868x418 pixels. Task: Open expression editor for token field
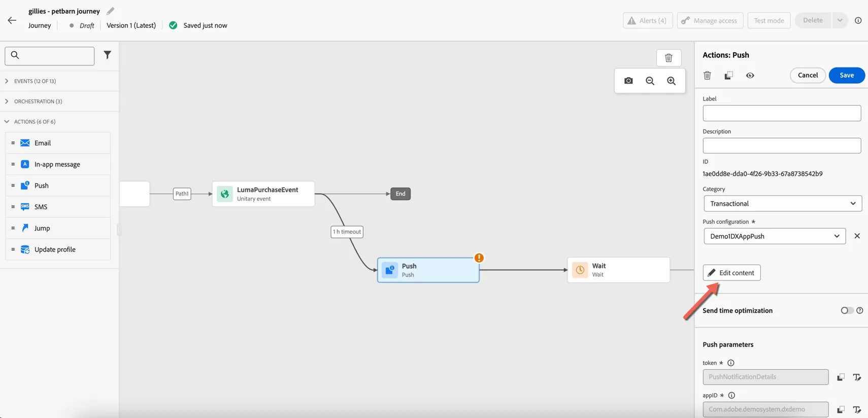[x=857, y=377]
